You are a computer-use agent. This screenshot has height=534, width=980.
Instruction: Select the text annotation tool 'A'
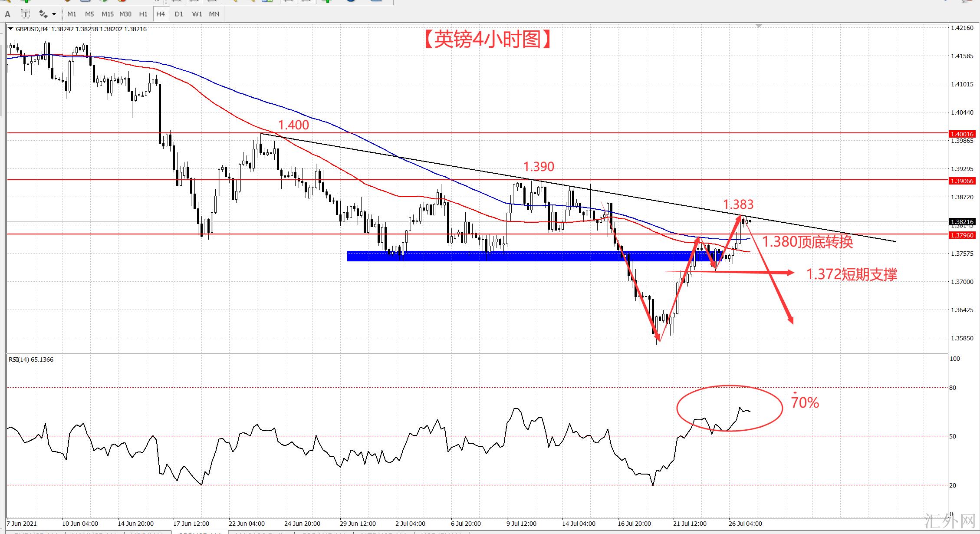pos(8,14)
